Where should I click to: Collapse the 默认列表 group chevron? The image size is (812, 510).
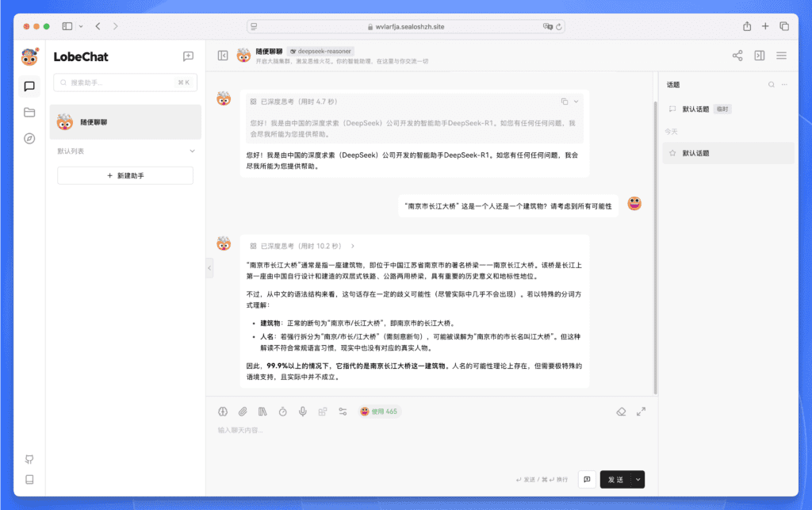[192, 151]
